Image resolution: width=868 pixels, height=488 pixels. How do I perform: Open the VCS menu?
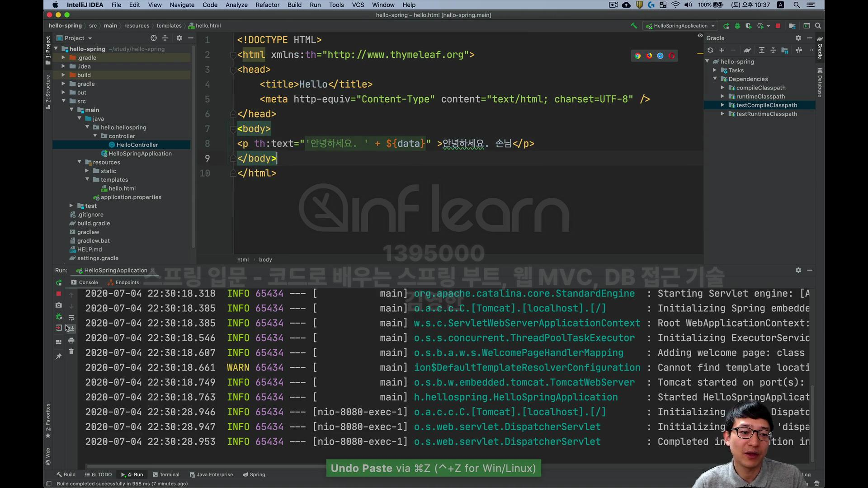point(358,5)
